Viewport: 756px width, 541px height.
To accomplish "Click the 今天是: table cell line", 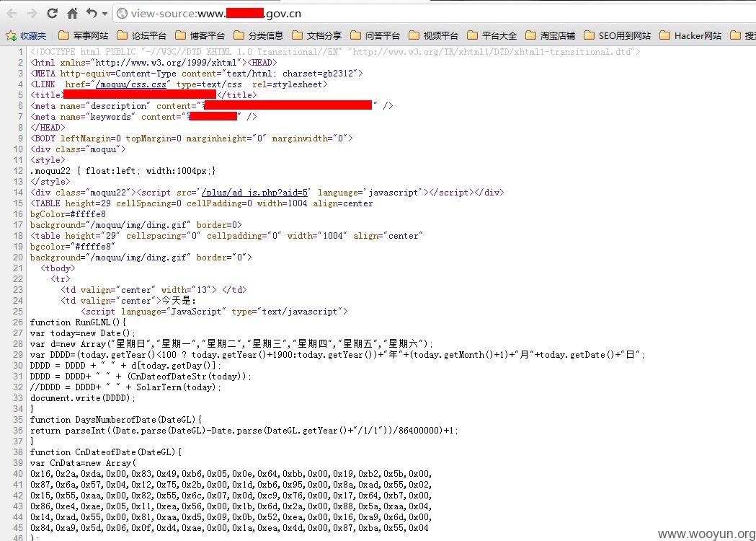I will (x=128, y=301).
